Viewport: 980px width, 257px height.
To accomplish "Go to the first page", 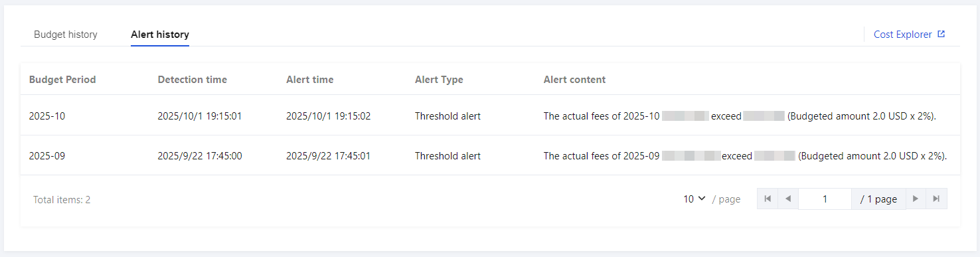I will pyautogui.click(x=767, y=199).
